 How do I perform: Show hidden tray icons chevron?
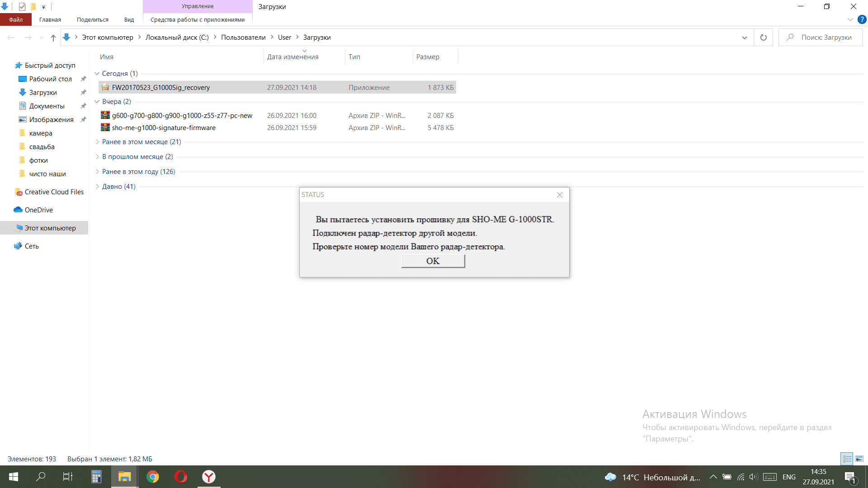(713, 477)
